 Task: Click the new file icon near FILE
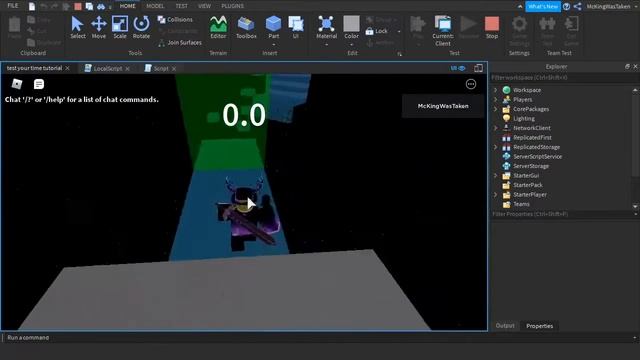tap(32, 7)
